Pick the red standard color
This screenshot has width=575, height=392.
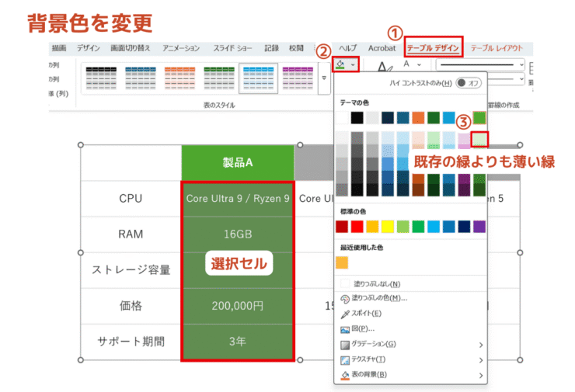(x=357, y=227)
